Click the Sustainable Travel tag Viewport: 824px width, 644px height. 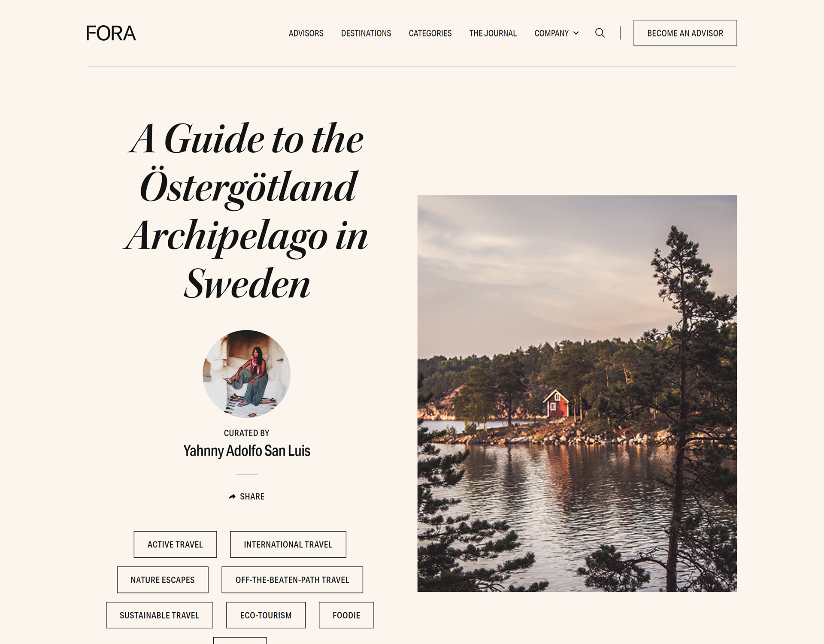[160, 615]
